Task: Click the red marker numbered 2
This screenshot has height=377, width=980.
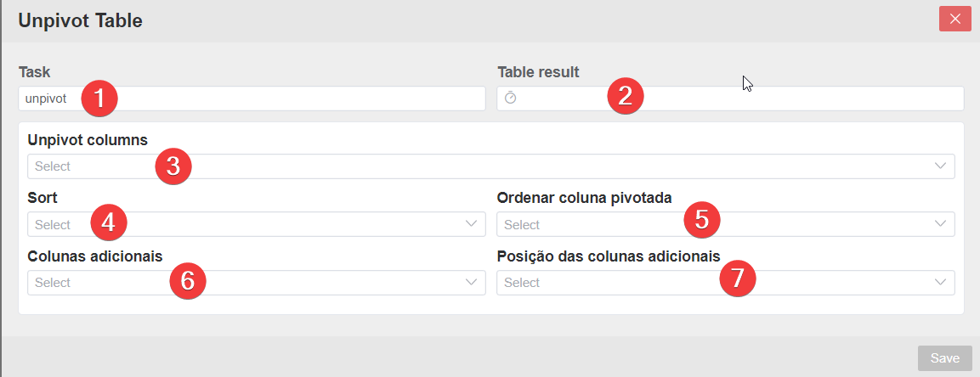Action: [625, 96]
